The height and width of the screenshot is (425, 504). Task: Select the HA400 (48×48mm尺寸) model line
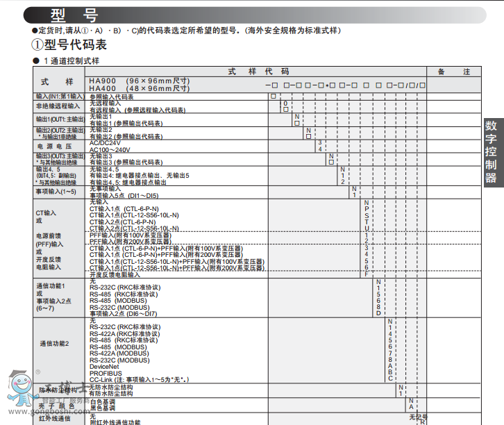point(139,89)
